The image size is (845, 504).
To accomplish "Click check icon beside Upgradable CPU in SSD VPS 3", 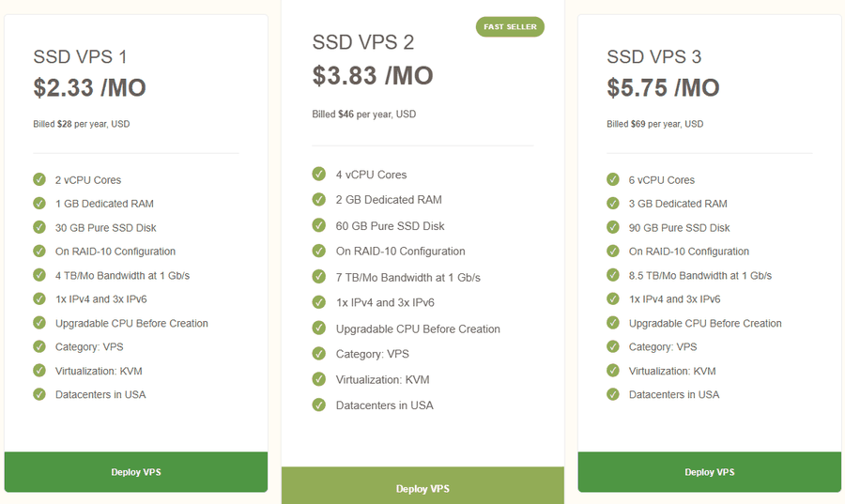I will [x=613, y=323].
